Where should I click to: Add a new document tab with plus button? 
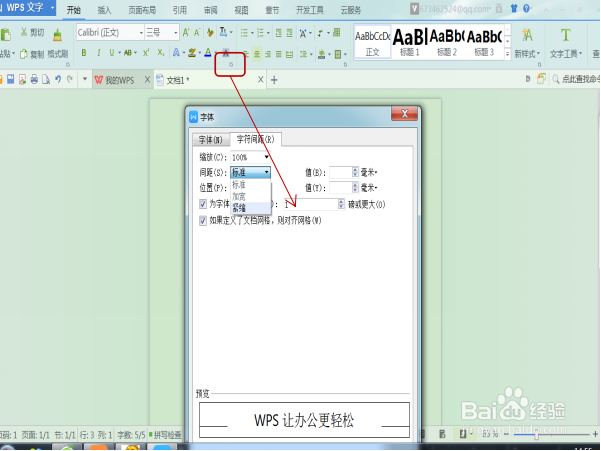(274, 80)
